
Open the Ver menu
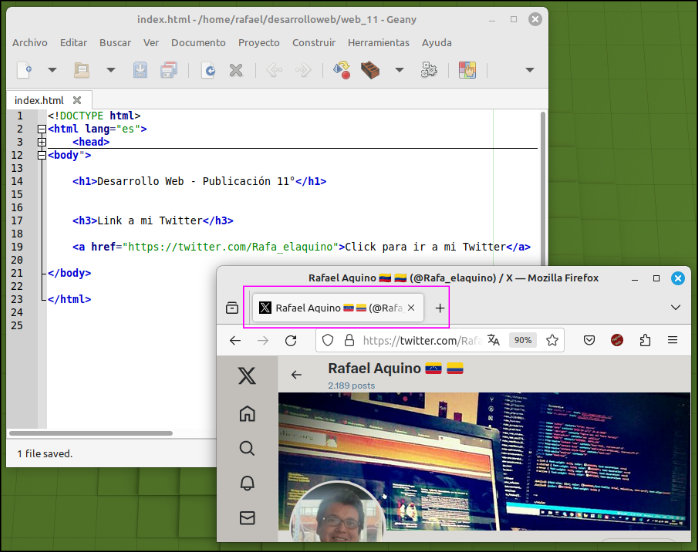(x=151, y=42)
